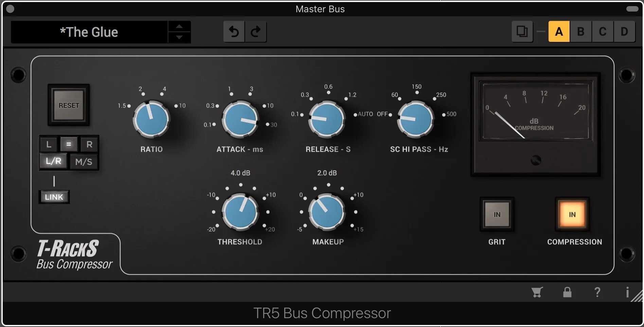Click the RATIO knob
This screenshot has width=644, height=327.
point(151,119)
